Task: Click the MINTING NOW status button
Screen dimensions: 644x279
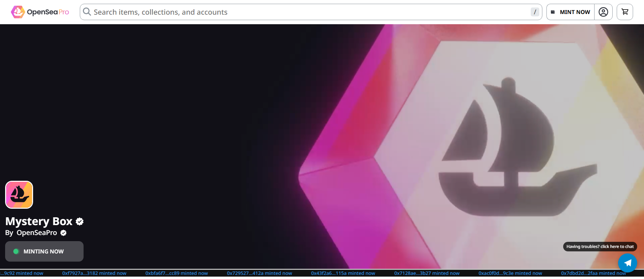Action: pyautogui.click(x=44, y=251)
